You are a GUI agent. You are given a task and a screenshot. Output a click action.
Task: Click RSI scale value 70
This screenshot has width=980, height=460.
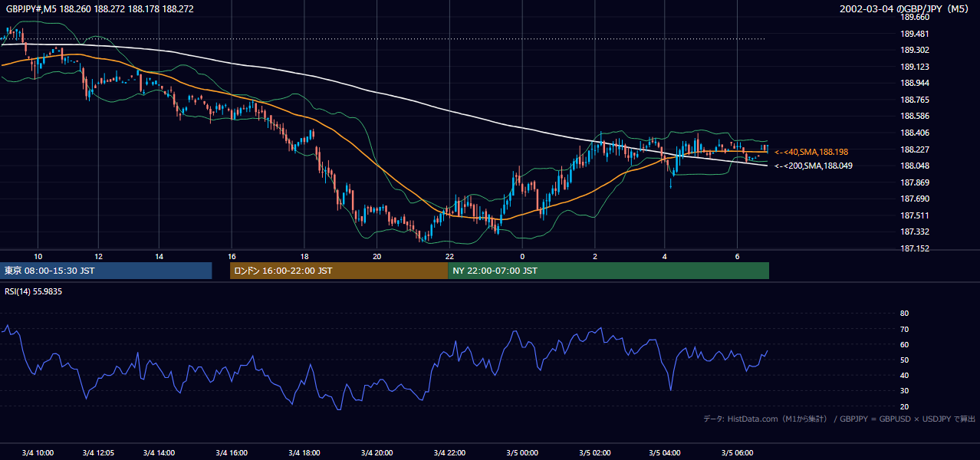click(904, 329)
